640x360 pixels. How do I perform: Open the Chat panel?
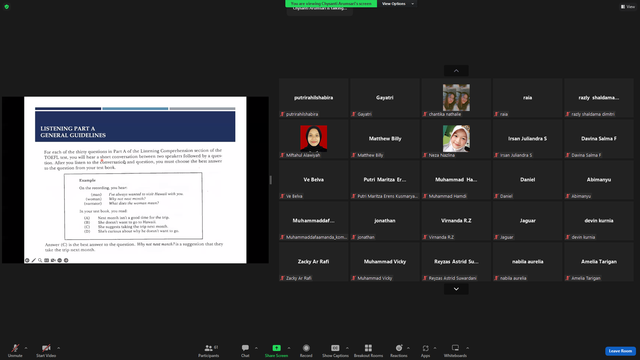(x=245, y=350)
